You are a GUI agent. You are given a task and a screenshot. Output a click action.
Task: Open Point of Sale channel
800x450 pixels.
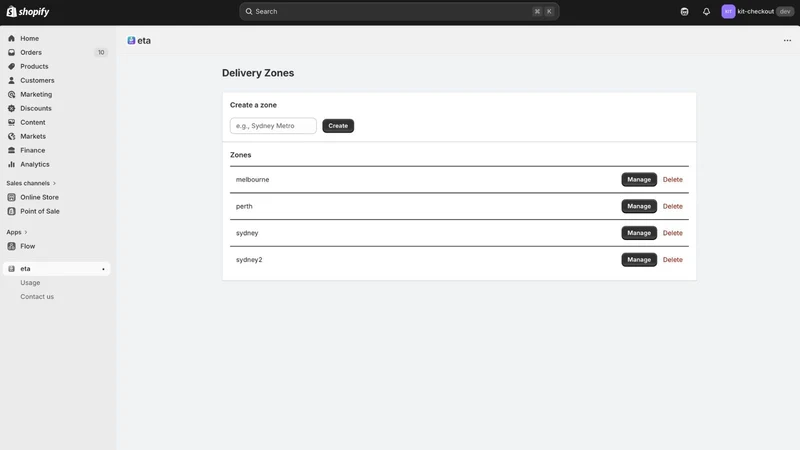[x=40, y=211]
